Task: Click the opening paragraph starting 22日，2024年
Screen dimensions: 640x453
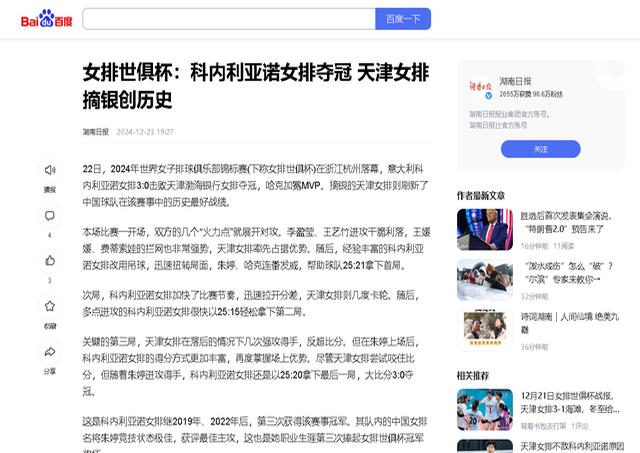Action: click(x=256, y=185)
